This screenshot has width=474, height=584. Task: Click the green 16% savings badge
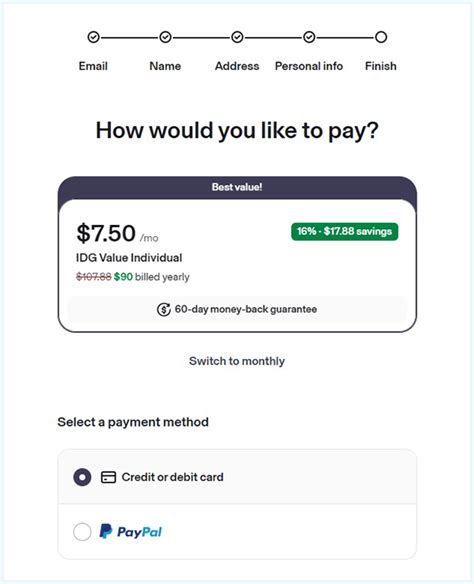344,231
